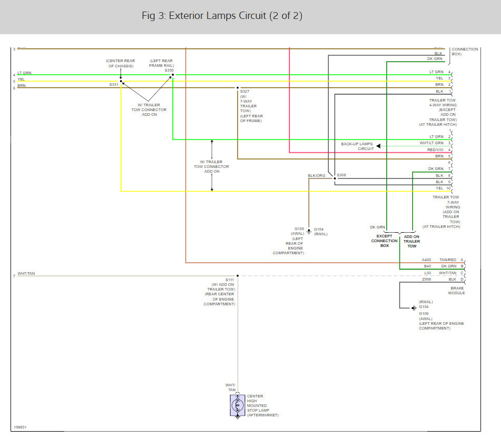Click the 'S327' splice label
501x448 pixels.
pyautogui.click(x=245, y=92)
